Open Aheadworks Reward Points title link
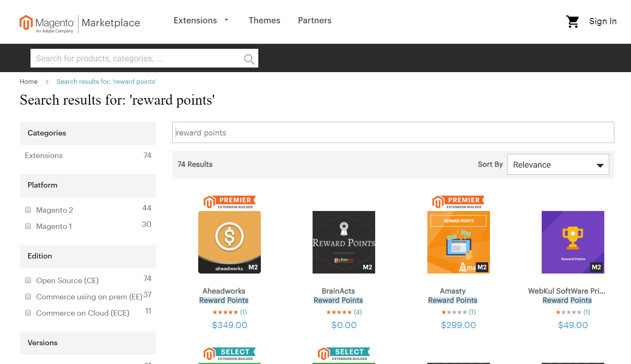Image resolution: width=631 pixels, height=364 pixels. click(x=224, y=300)
